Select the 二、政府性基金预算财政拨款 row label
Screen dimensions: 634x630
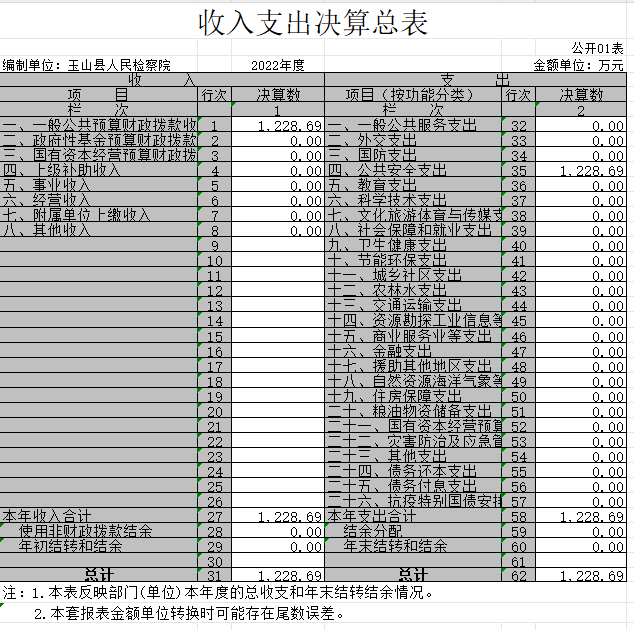pos(99,140)
